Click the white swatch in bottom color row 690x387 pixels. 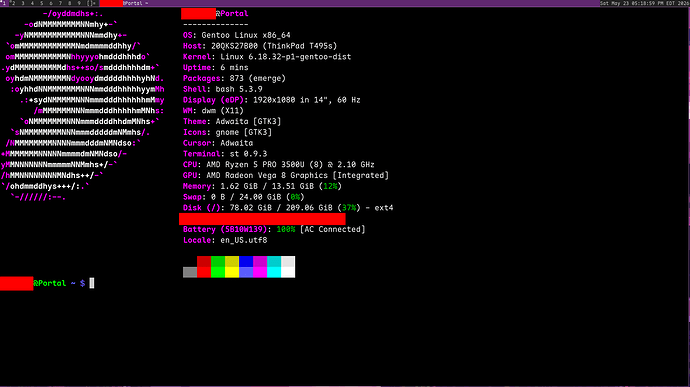(x=288, y=272)
